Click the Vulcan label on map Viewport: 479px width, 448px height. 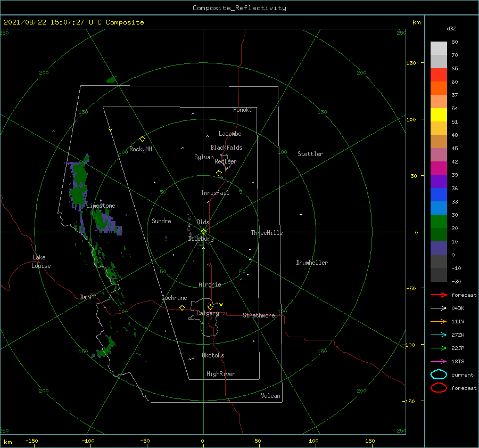[270, 396]
